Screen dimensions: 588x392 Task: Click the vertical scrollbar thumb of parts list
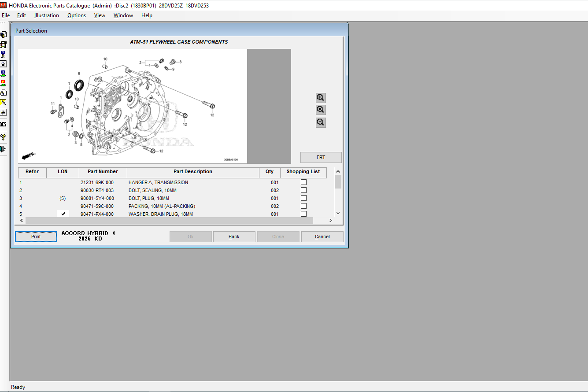click(x=338, y=181)
